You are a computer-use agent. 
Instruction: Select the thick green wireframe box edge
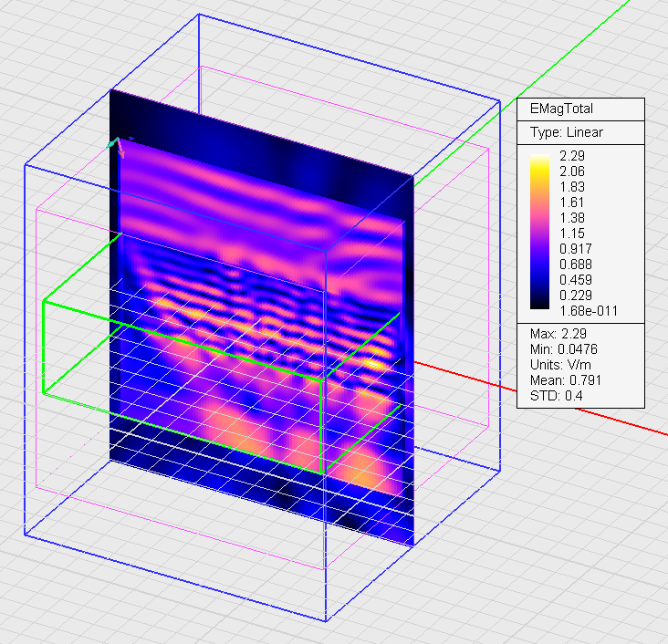click(x=44, y=347)
